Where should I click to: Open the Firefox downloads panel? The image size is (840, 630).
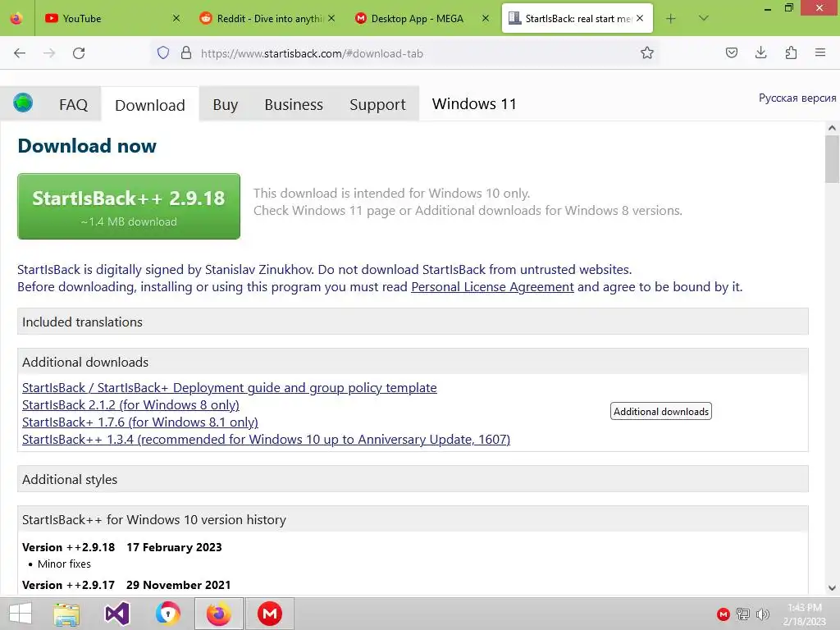tap(760, 52)
